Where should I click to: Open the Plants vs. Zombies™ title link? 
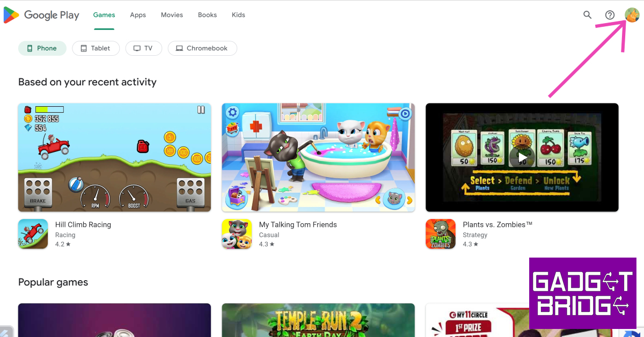pos(497,225)
